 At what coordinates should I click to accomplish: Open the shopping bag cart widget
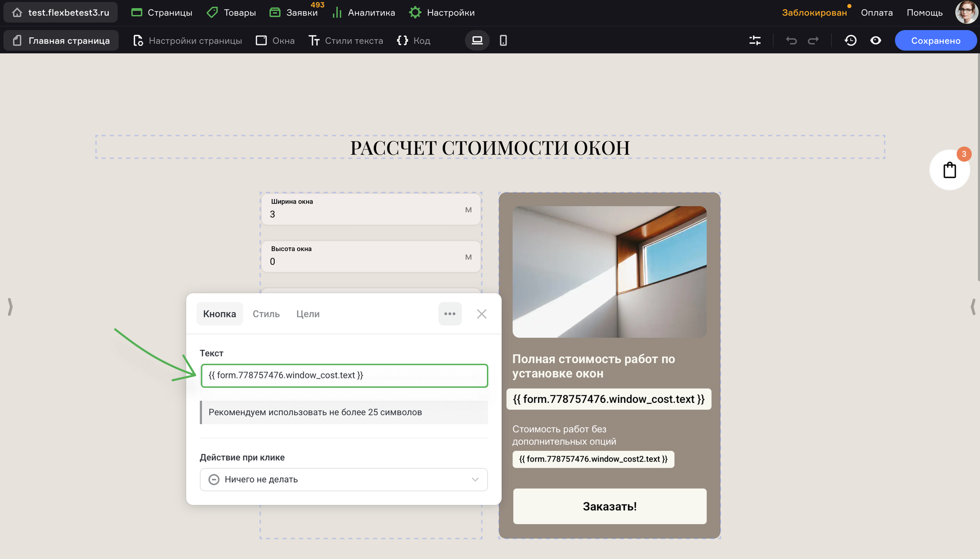(x=949, y=170)
